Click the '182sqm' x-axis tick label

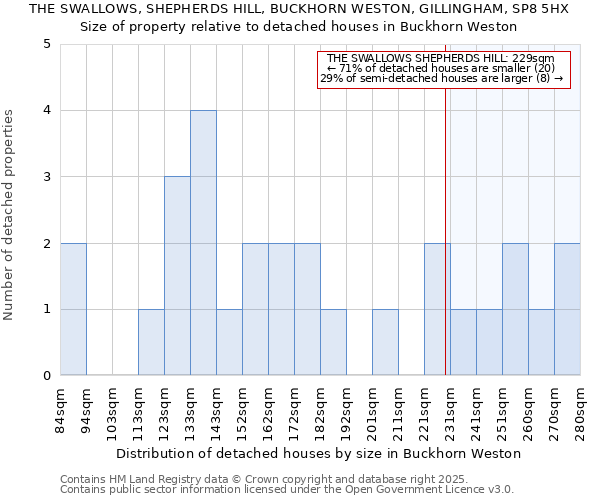(x=320, y=415)
